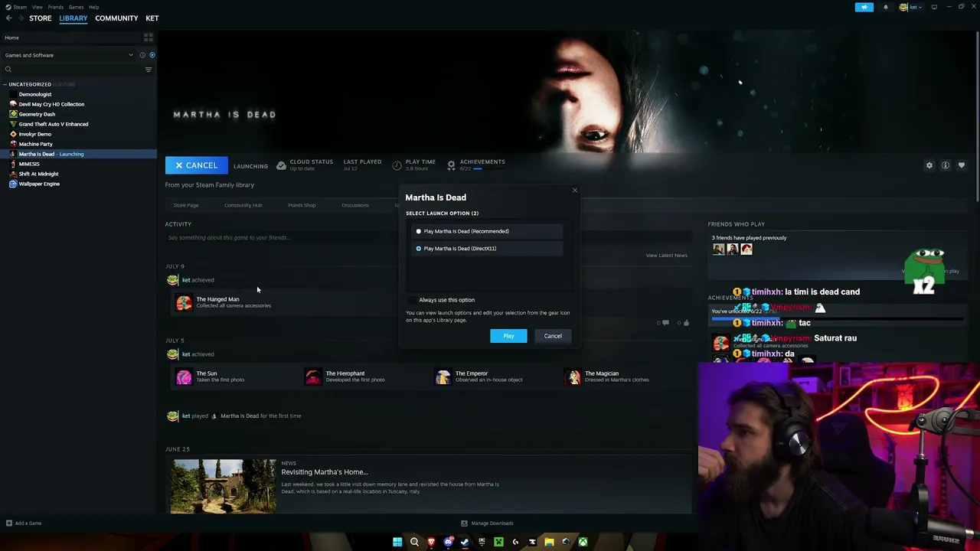The width and height of the screenshot is (980, 551).
Task: Open the notifications bell
Action: [x=886, y=7]
